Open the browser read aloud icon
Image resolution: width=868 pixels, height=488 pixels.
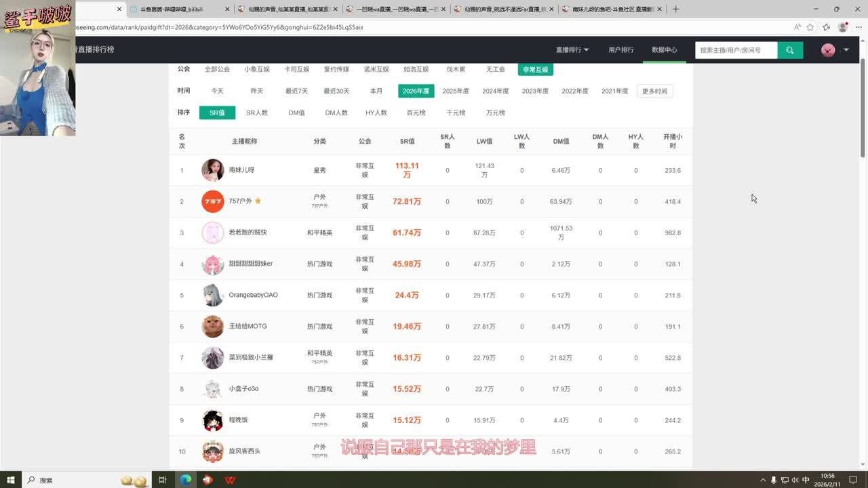tap(797, 27)
